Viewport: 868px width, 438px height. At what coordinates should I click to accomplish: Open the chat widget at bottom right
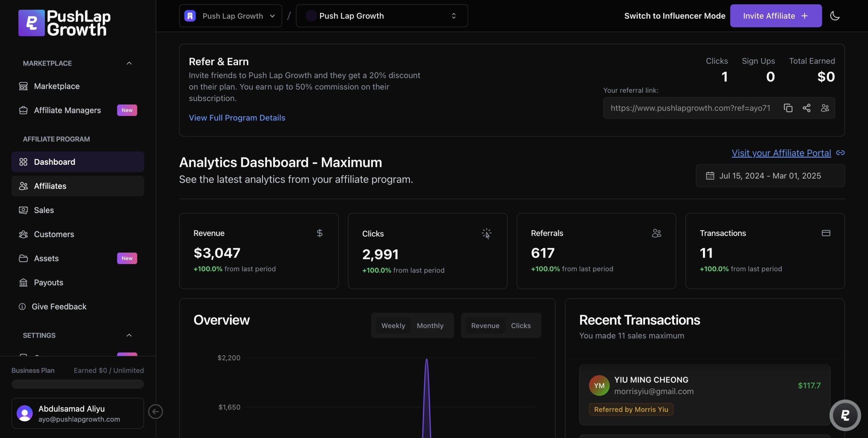pos(845,415)
